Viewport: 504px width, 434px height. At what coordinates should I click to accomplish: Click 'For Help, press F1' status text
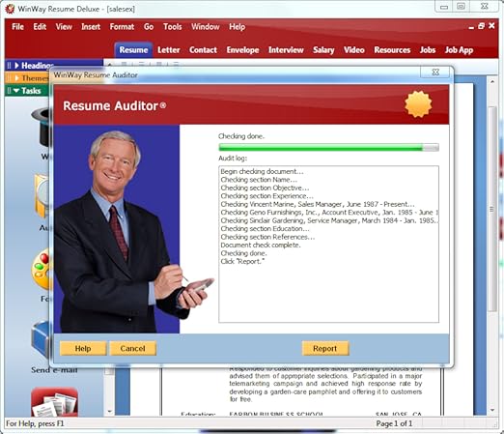click(x=35, y=423)
